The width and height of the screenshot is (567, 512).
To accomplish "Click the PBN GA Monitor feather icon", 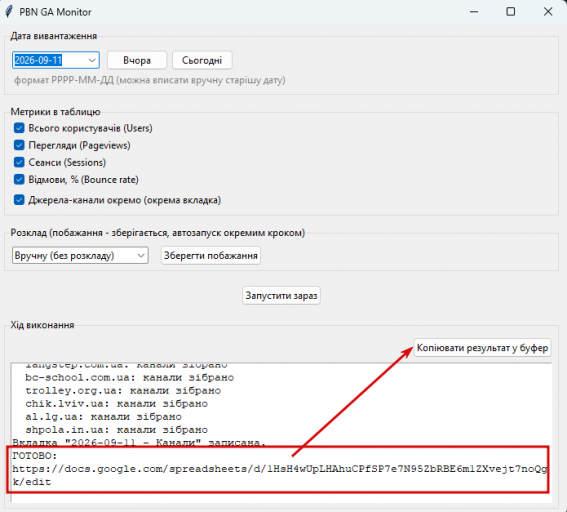I will pyautogui.click(x=9, y=12).
